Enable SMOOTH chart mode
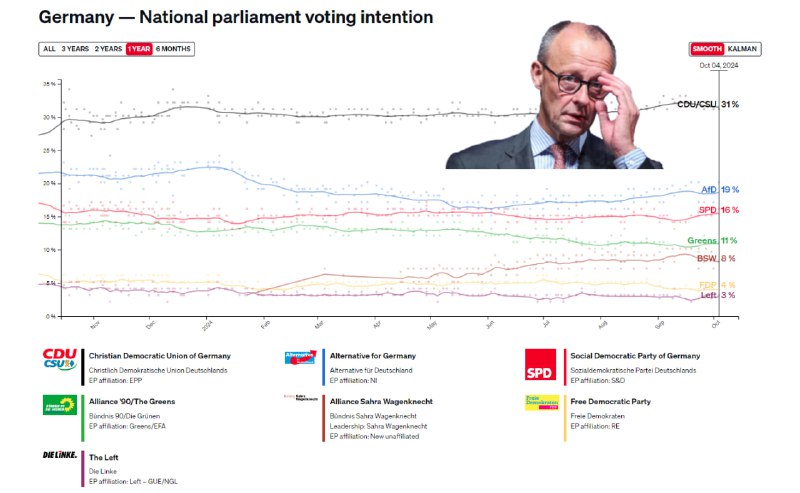 [x=707, y=49]
